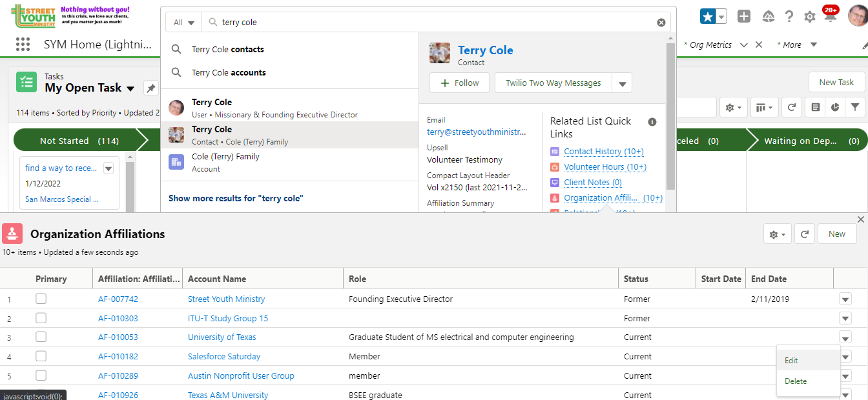Open the Org Metrics tab
The height and width of the screenshot is (400, 868).
click(710, 45)
